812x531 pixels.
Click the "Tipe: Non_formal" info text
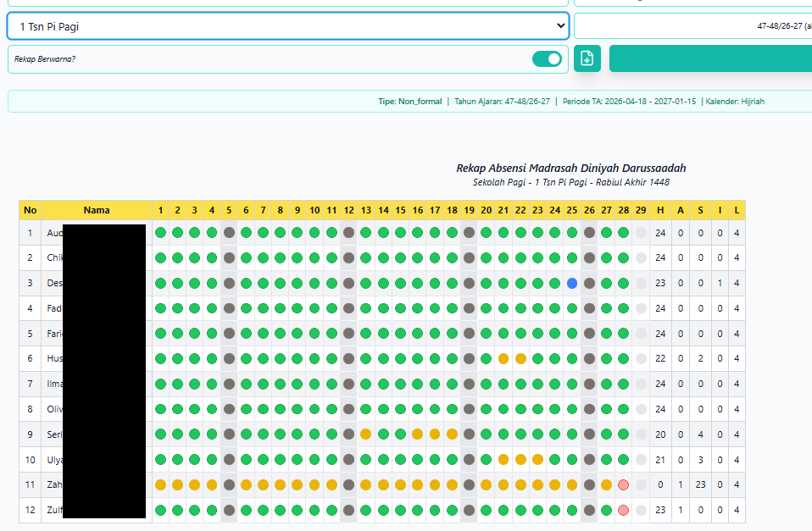(x=410, y=102)
